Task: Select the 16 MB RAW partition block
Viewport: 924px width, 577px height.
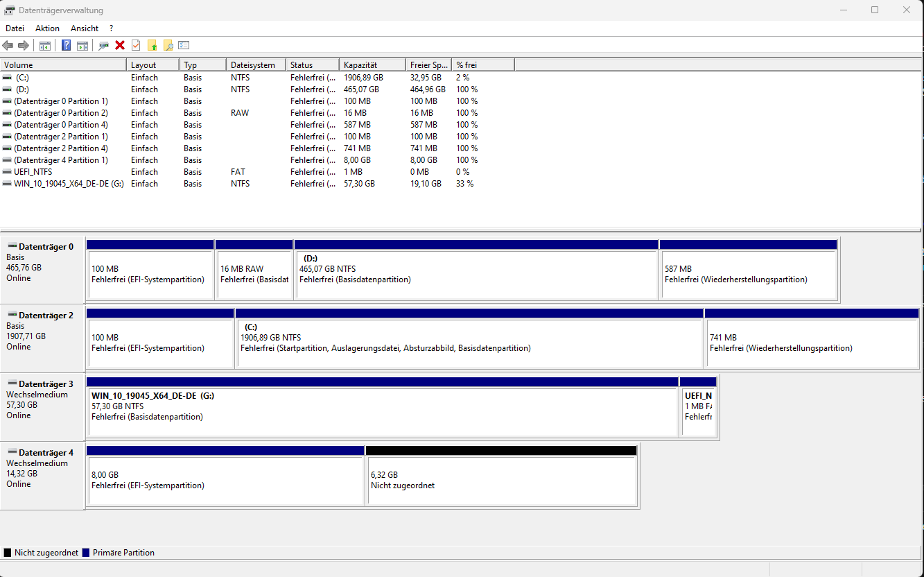Action: tap(254, 270)
